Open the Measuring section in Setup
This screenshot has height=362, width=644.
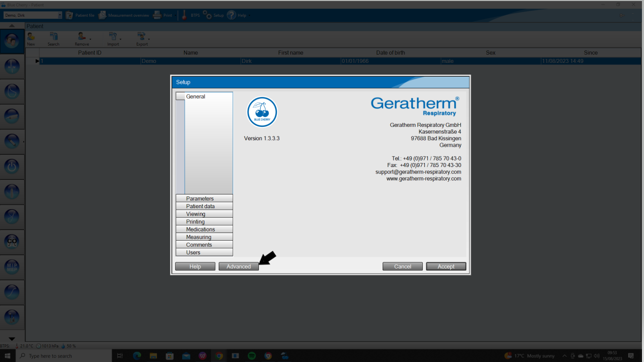click(x=204, y=237)
